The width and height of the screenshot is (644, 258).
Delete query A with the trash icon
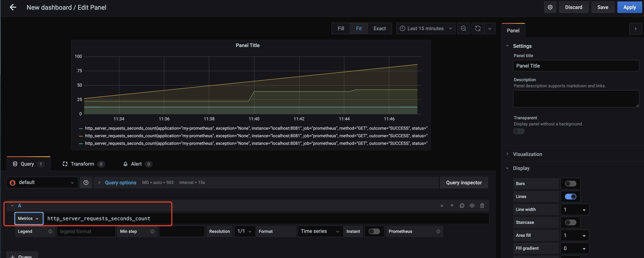coord(482,206)
